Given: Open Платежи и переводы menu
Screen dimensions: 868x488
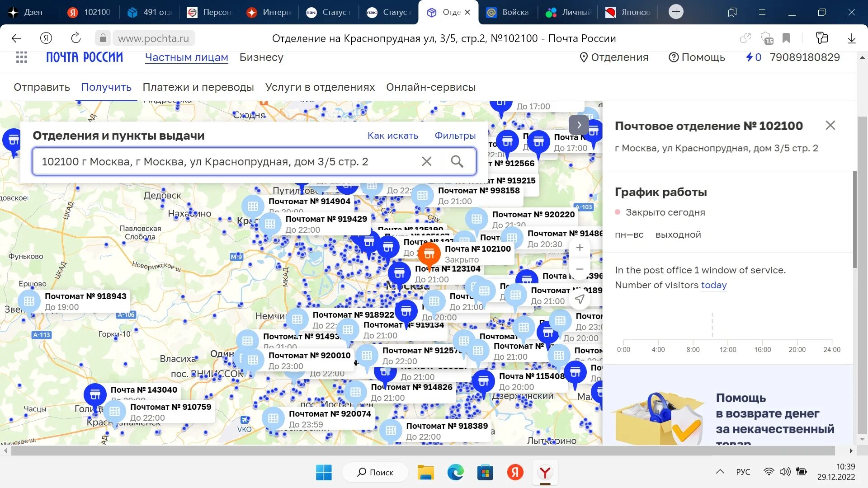Looking at the screenshot, I should pos(198,87).
